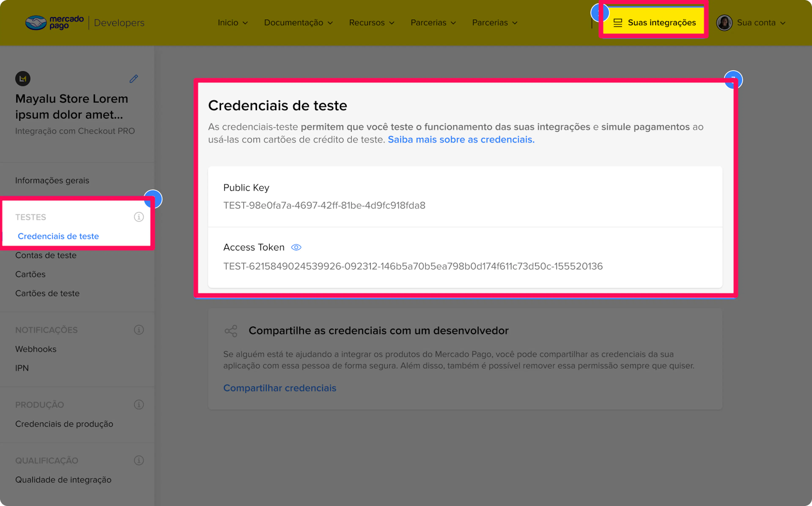Click the Access Token label text
Viewport: 812px width, 506px height.
pos(254,247)
